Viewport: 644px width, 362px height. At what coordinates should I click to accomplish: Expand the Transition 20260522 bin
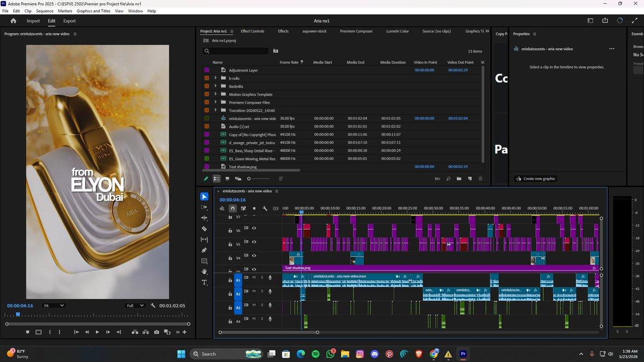click(x=215, y=110)
